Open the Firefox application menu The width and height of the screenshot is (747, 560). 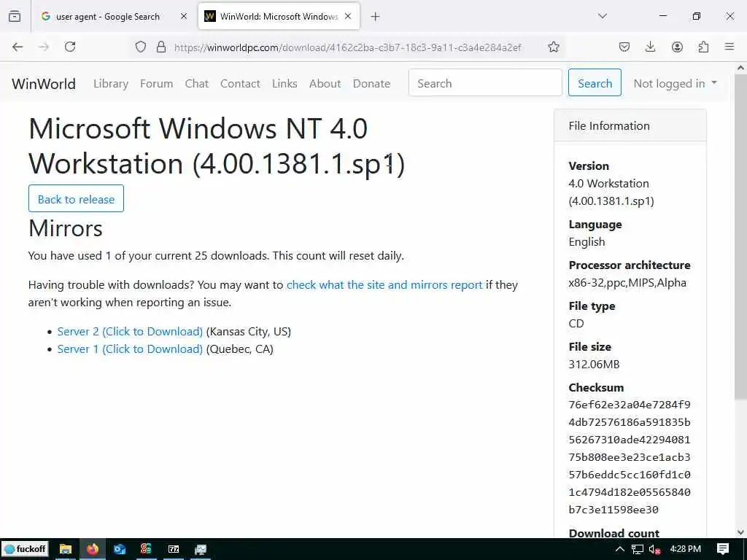click(729, 47)
